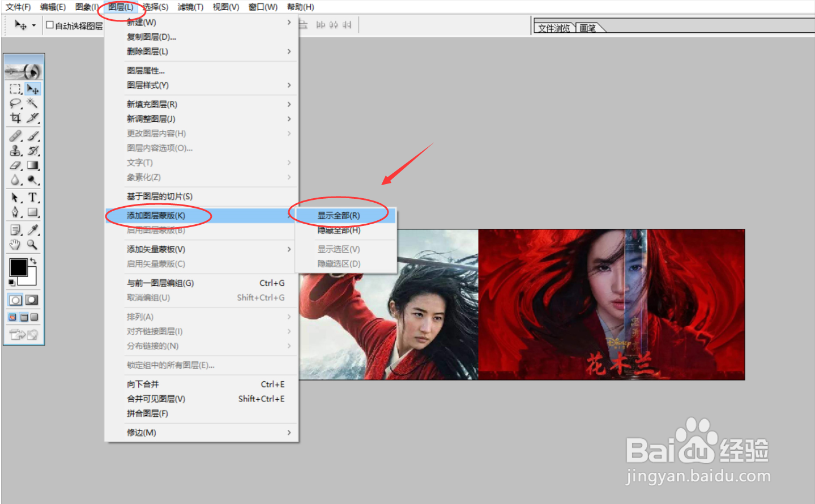Viewport: 815px width, 504px height.
Task: Click the white background color swatch
Action: click(32, 279)
